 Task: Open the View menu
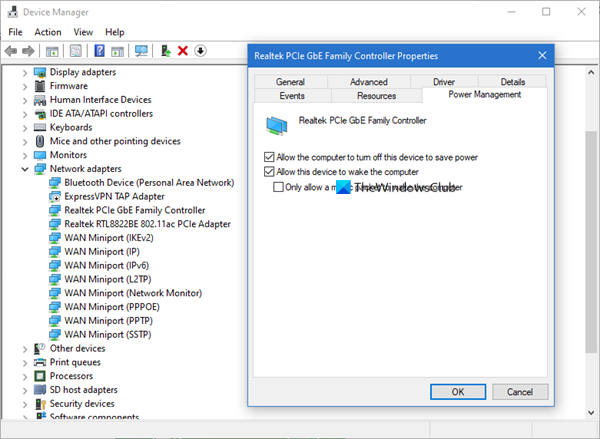click(x=83, y=32)
